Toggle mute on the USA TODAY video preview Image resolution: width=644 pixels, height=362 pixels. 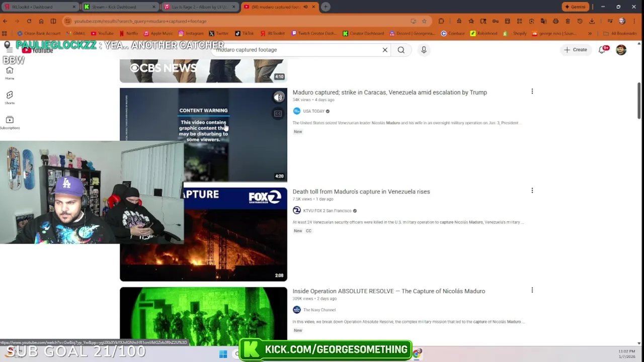coord(278,97)
